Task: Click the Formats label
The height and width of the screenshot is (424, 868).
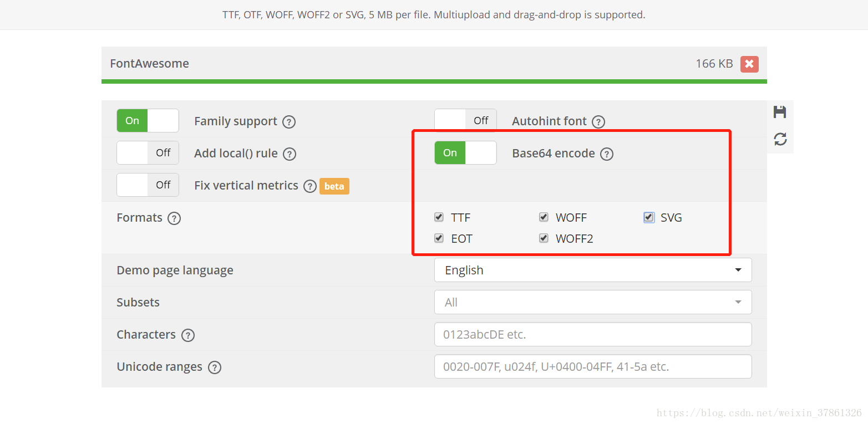Action: [x=139, y=218]
